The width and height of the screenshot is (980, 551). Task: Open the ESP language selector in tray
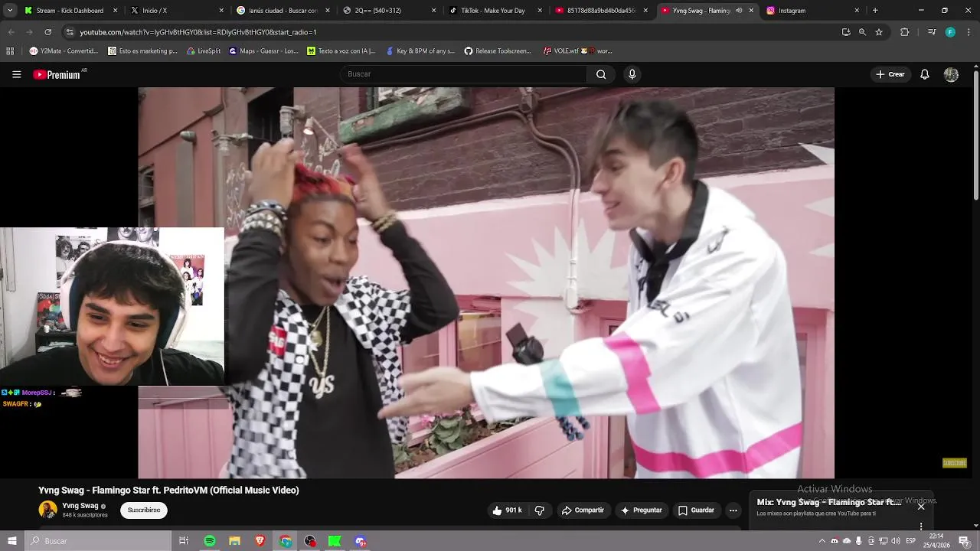909,541
